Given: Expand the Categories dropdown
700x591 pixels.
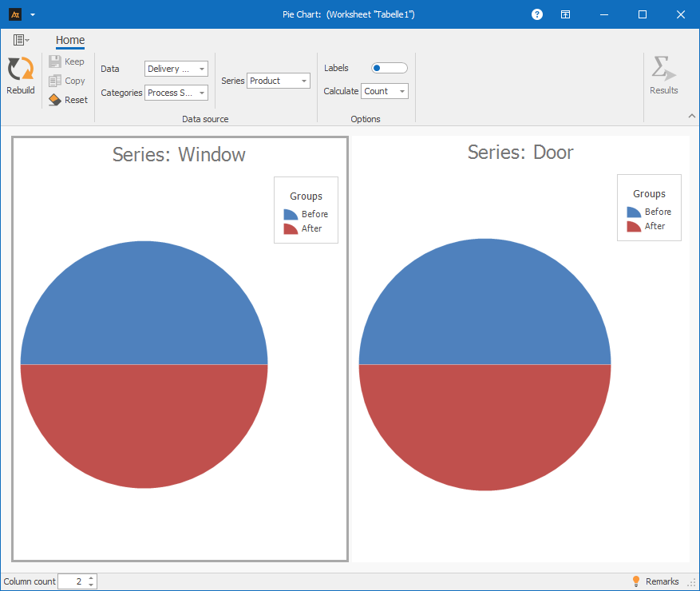Looking at the screenshot, I should [x=202, y=93].
